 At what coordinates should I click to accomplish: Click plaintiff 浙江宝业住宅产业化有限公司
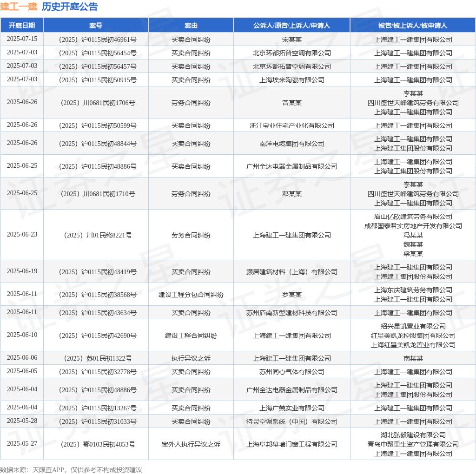[292, 125]
